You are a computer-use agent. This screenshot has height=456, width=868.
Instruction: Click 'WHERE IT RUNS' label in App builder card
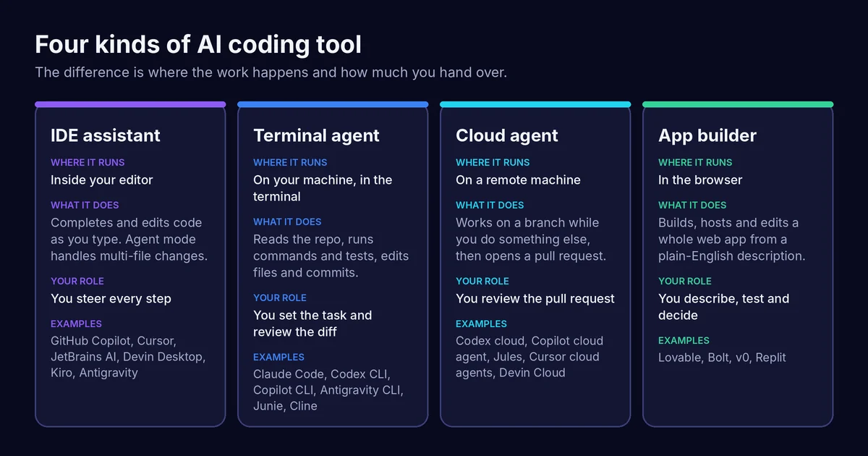point(695,162)
